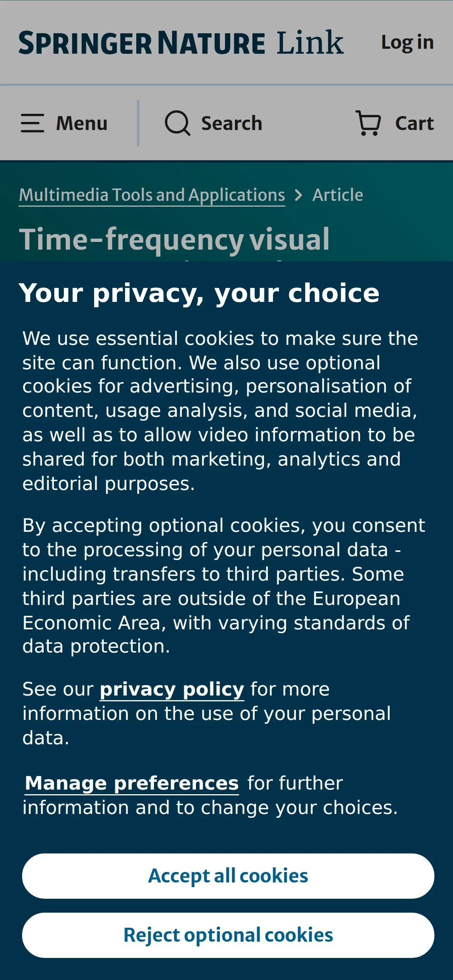Click the word Link in the logo
The image size is (453, 980).
click(310, 42)
